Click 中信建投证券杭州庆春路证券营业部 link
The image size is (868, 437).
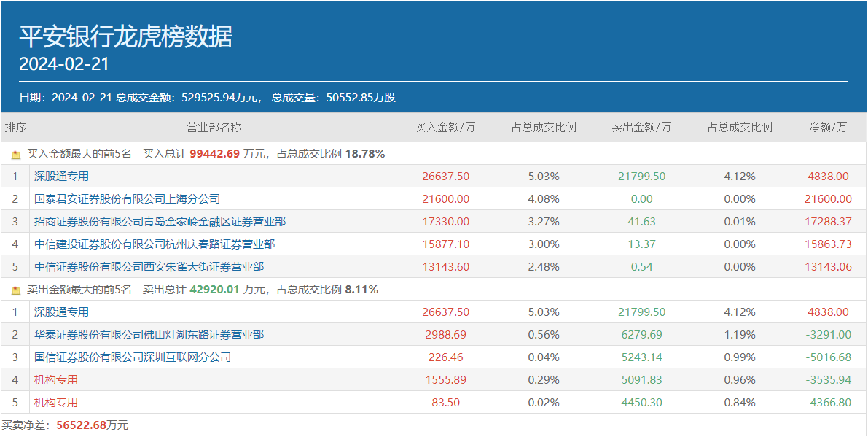point(155,244)
